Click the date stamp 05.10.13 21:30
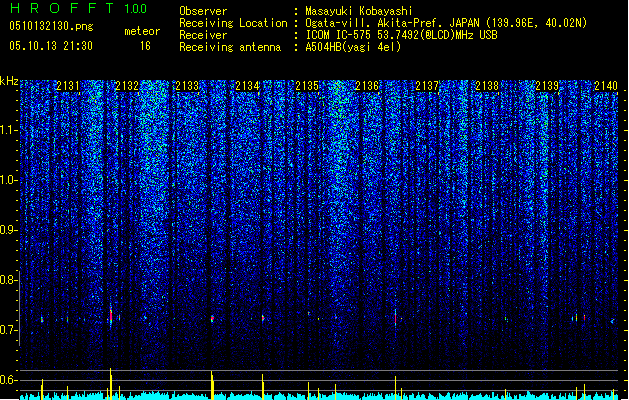This screenshot has height=400, width=629. coord(51,46)
